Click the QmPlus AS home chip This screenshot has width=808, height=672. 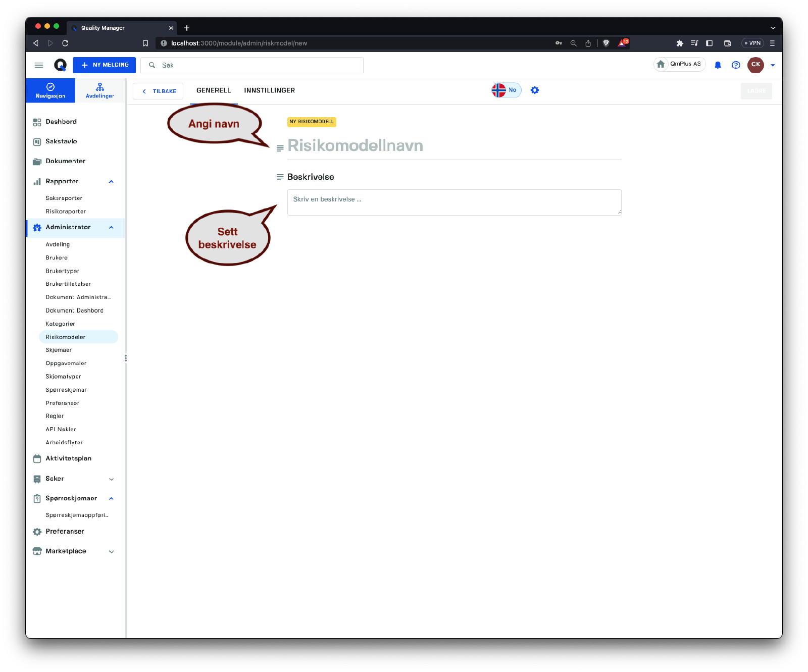click(x=680, y=64)
